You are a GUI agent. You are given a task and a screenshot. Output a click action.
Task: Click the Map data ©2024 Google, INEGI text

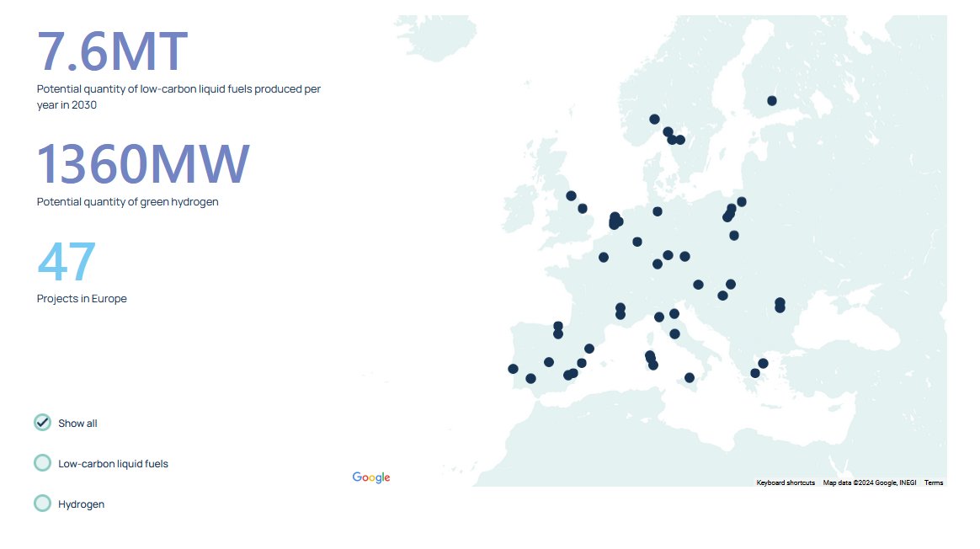click(x=870, y=482)
